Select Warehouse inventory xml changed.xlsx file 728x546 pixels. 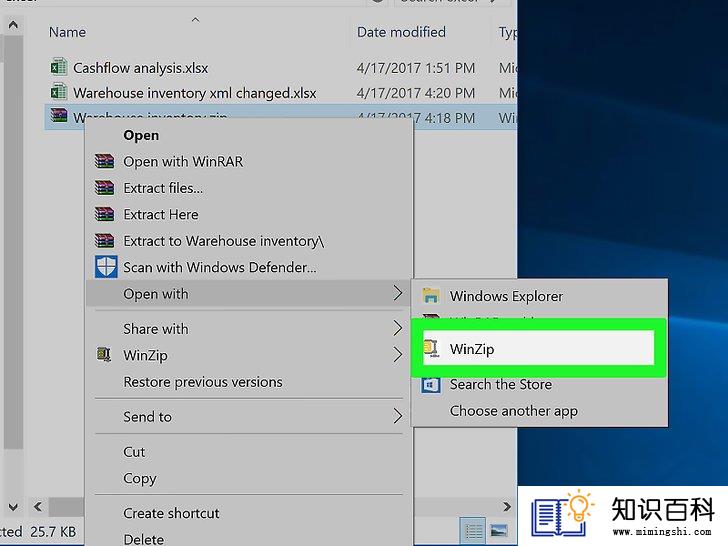click(x=195, y=93)
